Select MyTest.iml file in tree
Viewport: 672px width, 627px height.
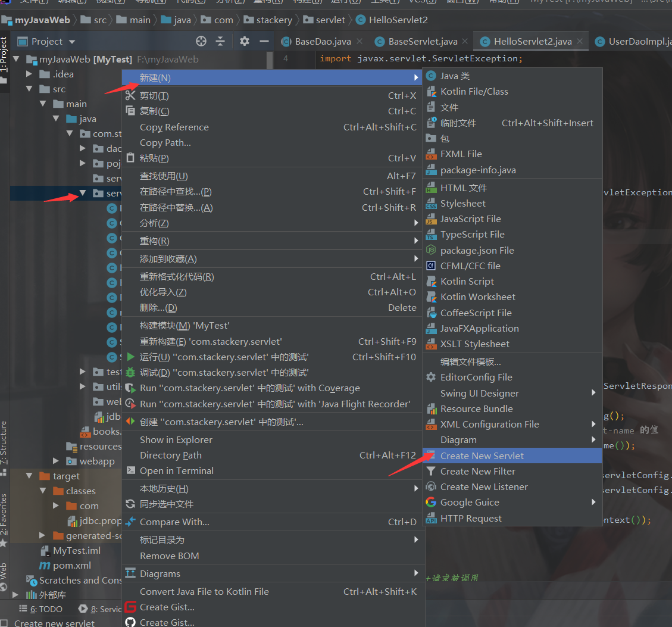(71, 550)
